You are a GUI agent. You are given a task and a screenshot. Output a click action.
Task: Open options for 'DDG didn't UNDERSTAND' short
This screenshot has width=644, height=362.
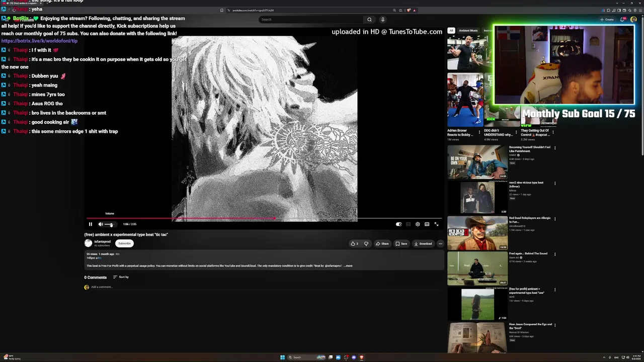(x=516, y=132)
